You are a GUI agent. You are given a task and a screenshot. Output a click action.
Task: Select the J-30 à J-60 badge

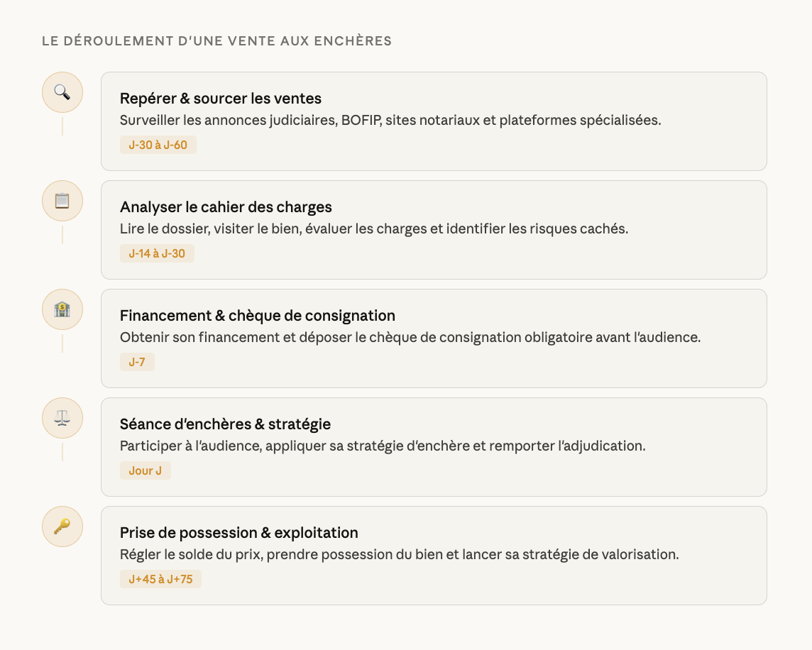(158, 145)
